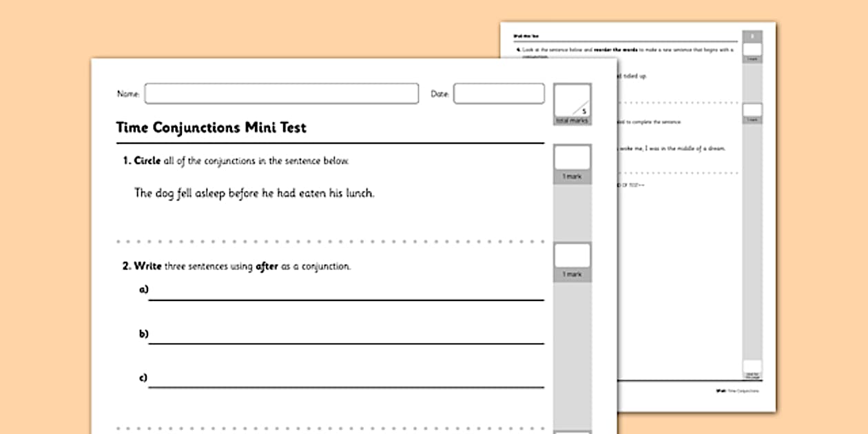Select the small mark box near page two bottom

(x=751, y=367)
